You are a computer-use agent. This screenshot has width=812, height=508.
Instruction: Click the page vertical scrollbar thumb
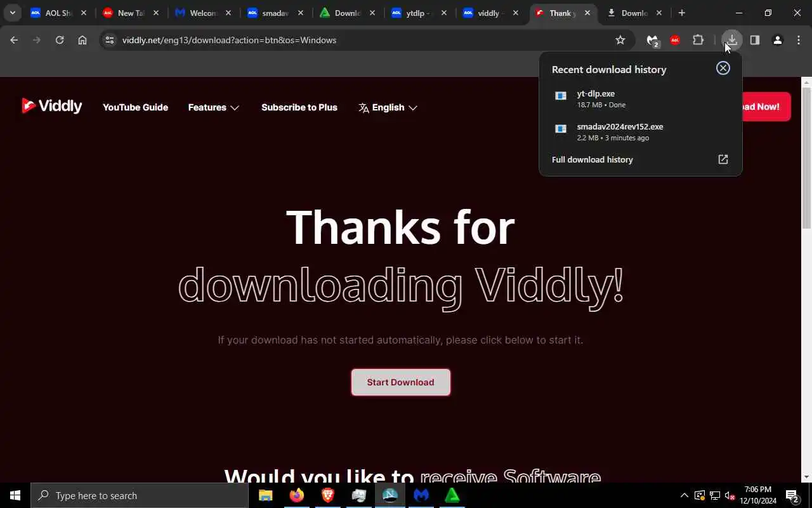click(807, 157)
